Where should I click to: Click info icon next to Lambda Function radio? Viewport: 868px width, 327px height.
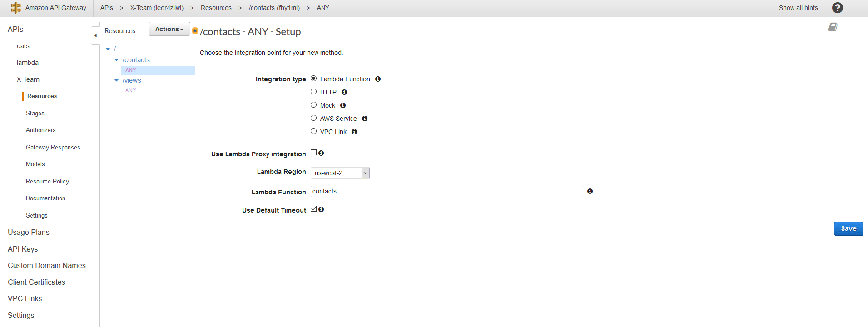point(378,79)
